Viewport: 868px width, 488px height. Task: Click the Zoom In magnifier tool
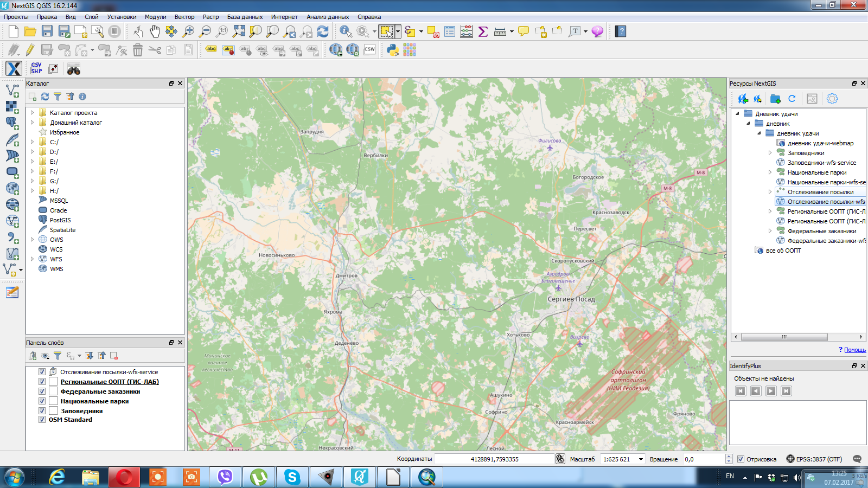(188, 31)
